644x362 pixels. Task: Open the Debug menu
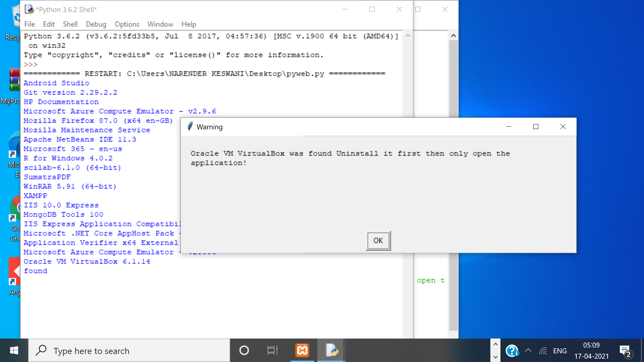coord(96,24)
